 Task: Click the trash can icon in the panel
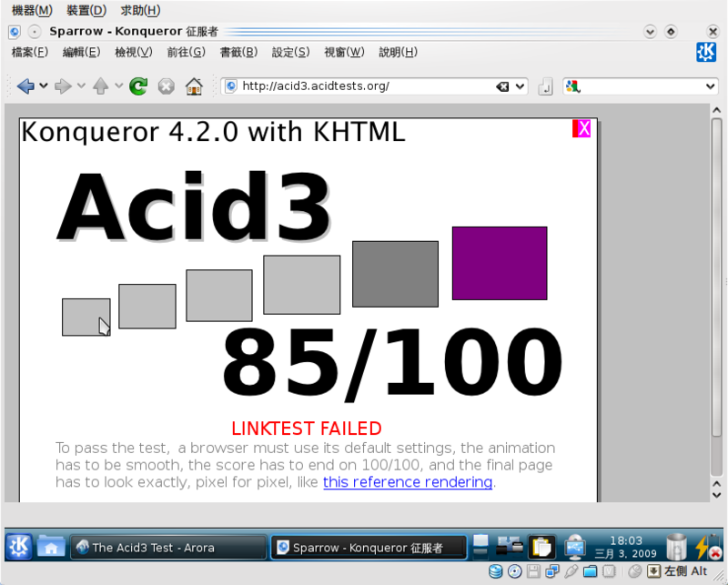(x=676, y=547)
